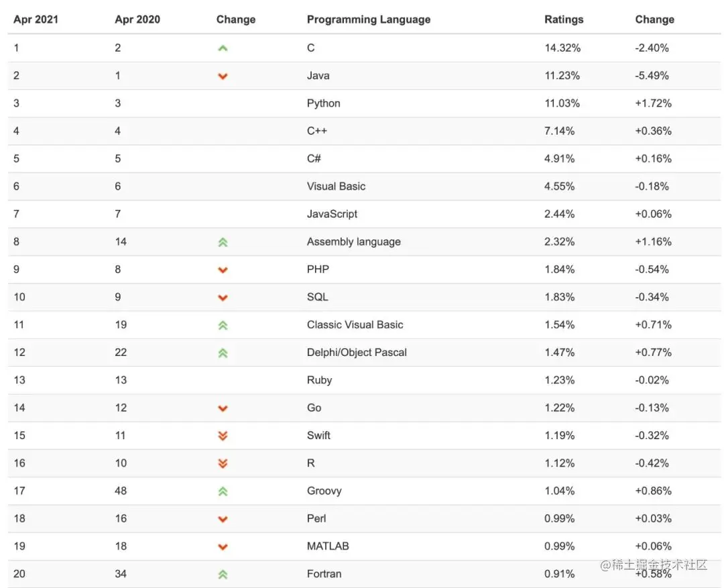Click the red down arrow in PHP row

click(x=223, y=270)
